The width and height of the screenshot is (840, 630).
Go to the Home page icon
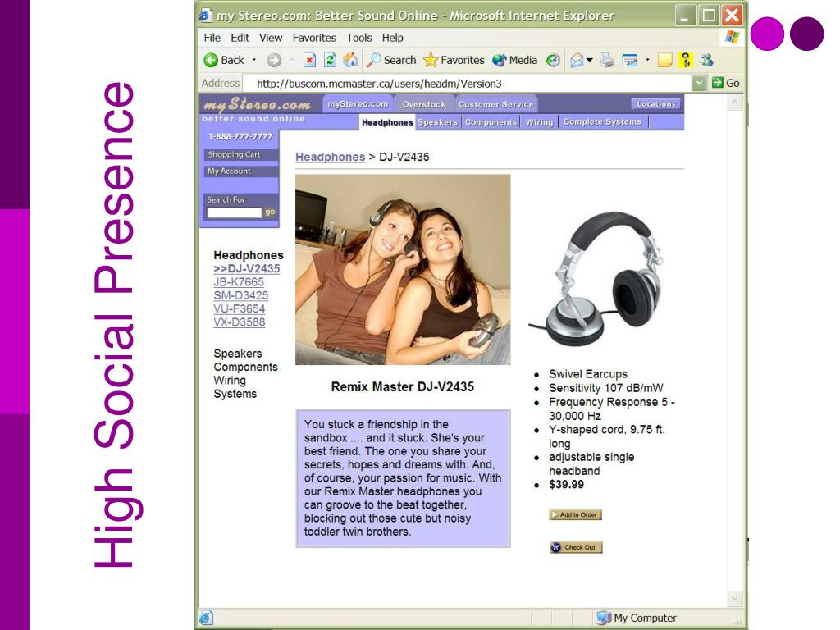click(350, 60)
